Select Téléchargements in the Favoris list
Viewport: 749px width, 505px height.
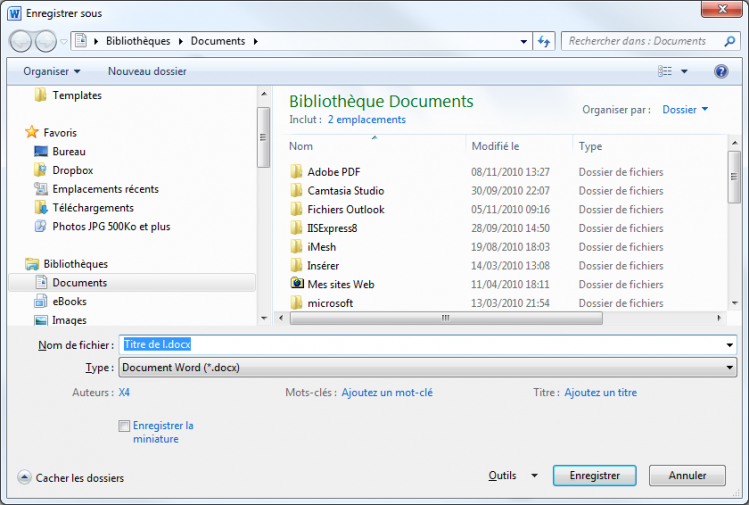coord(92,208)
